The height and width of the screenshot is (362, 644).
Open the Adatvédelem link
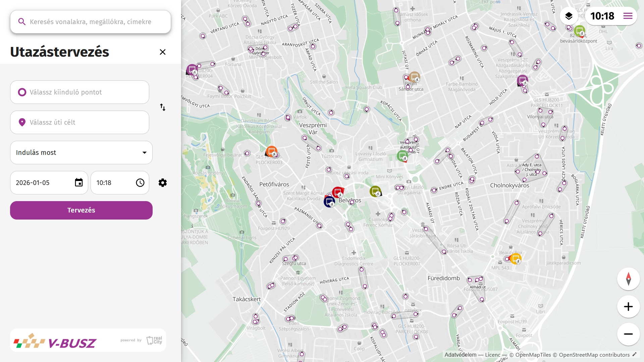point(460,355)
